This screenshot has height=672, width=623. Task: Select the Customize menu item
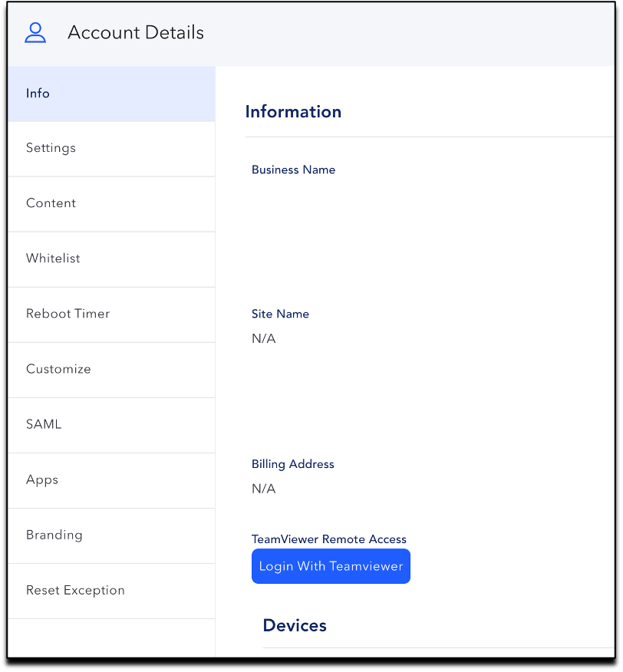coord(111,370)
